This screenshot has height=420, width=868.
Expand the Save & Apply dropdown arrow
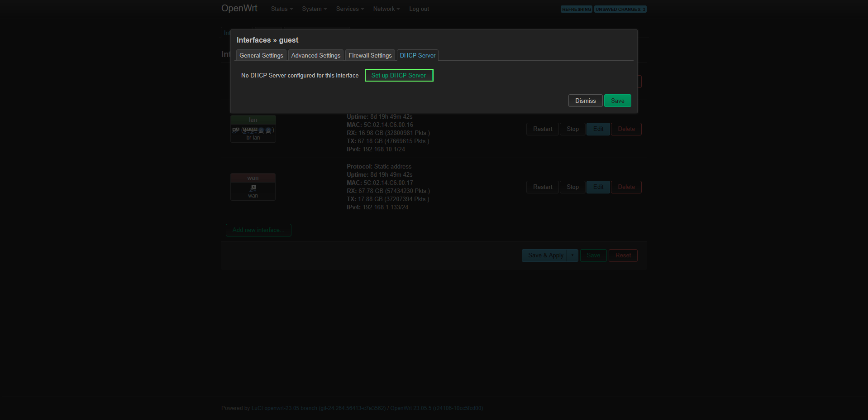pyautogui.click(x=572, y=256)
